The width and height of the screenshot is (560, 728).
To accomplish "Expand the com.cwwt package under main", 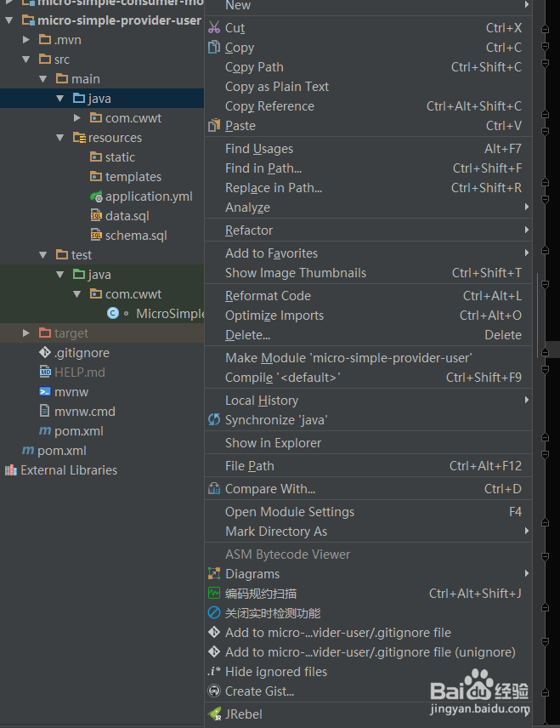I will point(77,118).
